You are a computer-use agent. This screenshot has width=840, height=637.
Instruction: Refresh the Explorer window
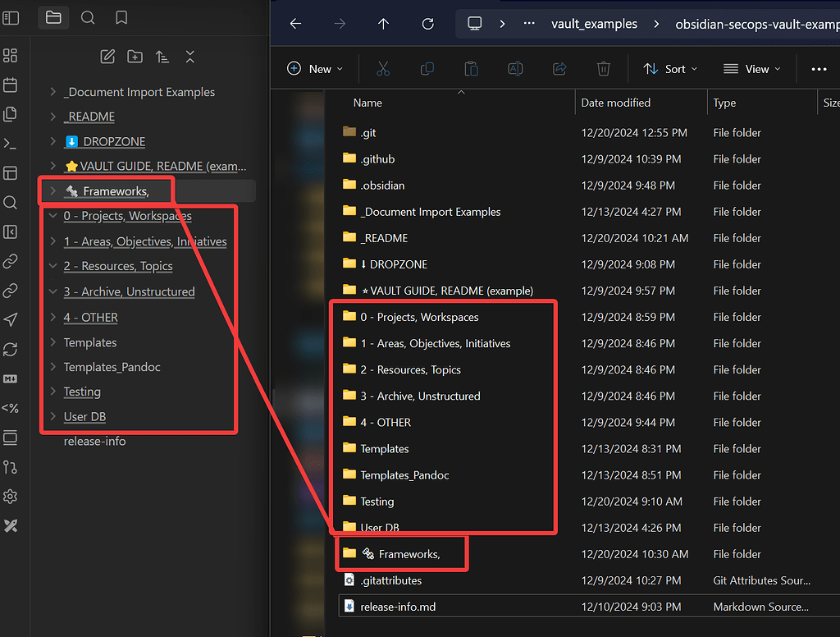point(427,24)
